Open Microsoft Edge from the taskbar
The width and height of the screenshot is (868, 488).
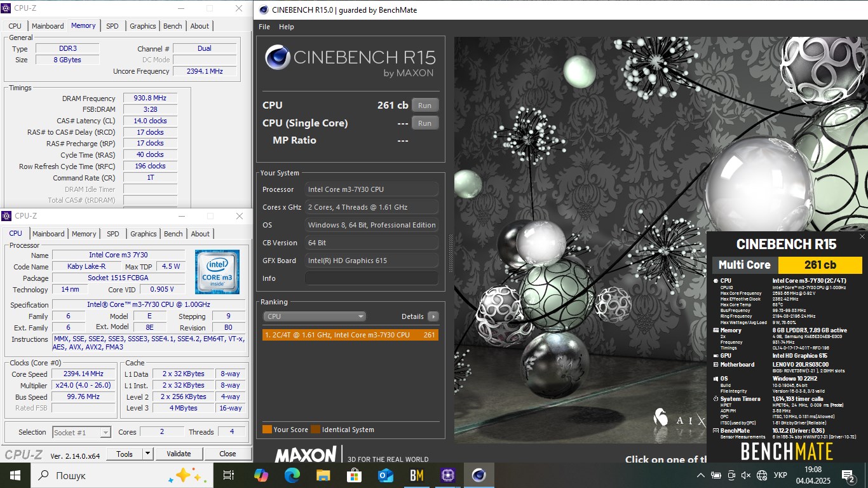(x=292, y=475)
